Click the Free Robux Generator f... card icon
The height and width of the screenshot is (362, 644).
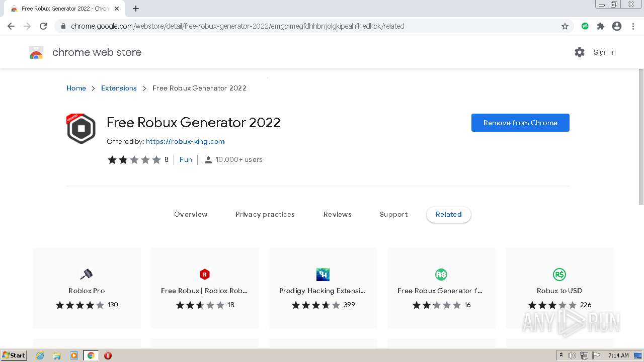[441, 275]
